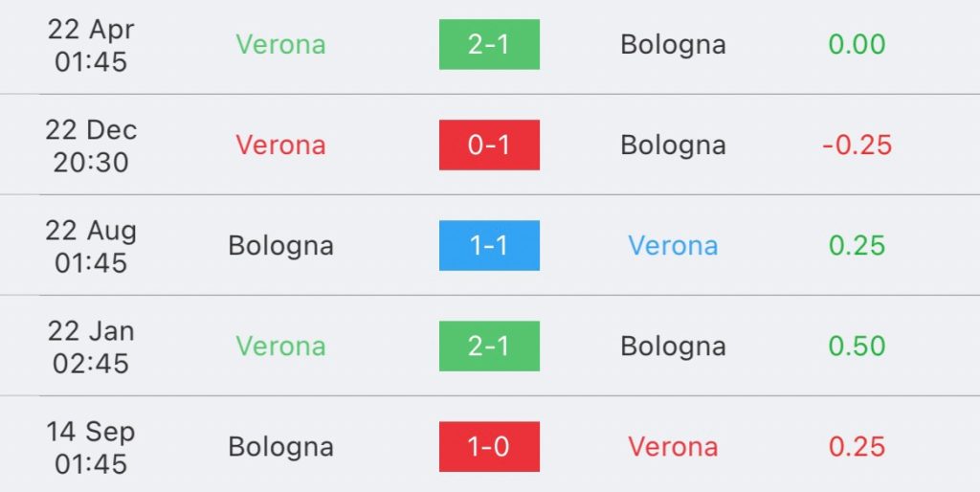Open the red 1-0 score badge
Viewport: 980px width, 492px height.
click(489, 447)
